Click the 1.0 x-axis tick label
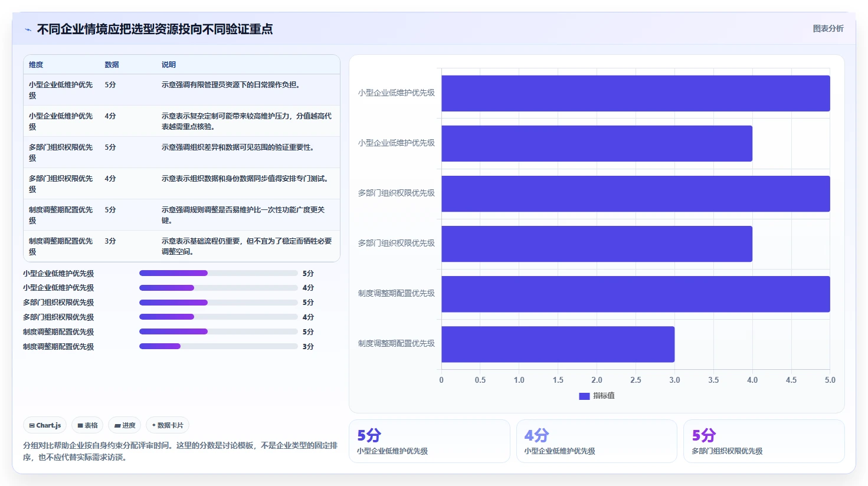 point(519,380)
